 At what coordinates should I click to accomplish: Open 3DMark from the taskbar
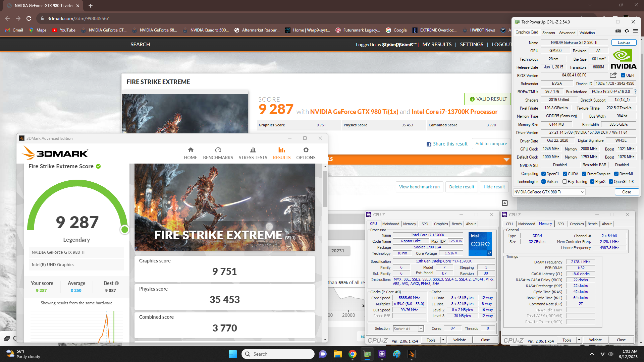click(412, 354)
